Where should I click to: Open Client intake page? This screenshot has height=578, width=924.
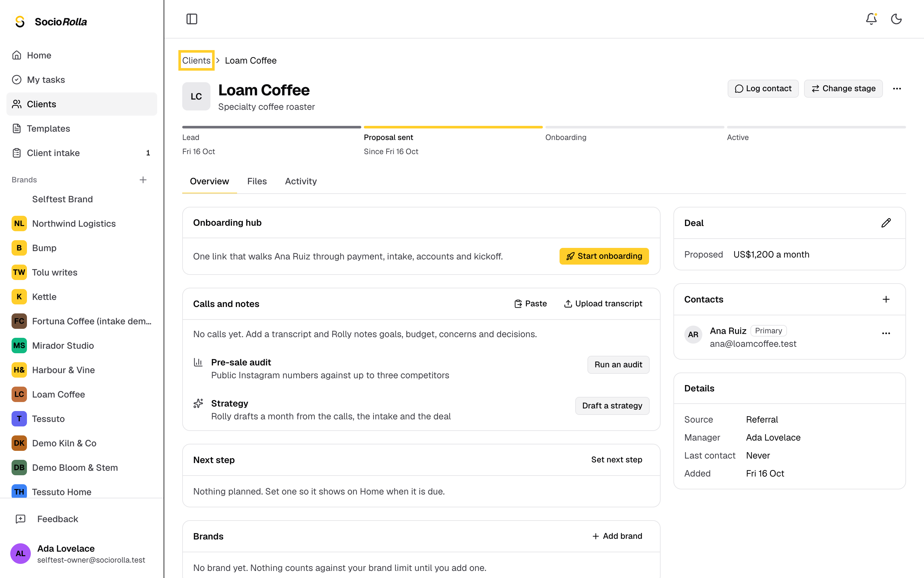click(82, 153)
